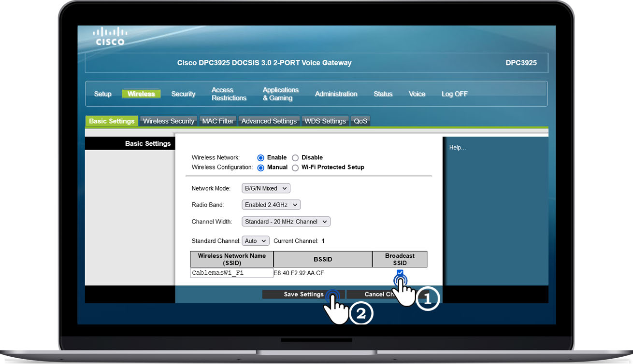Screen dimensions: 633x364
Task: Expand the Channel Width dropdown
Action: click(286, 222)
